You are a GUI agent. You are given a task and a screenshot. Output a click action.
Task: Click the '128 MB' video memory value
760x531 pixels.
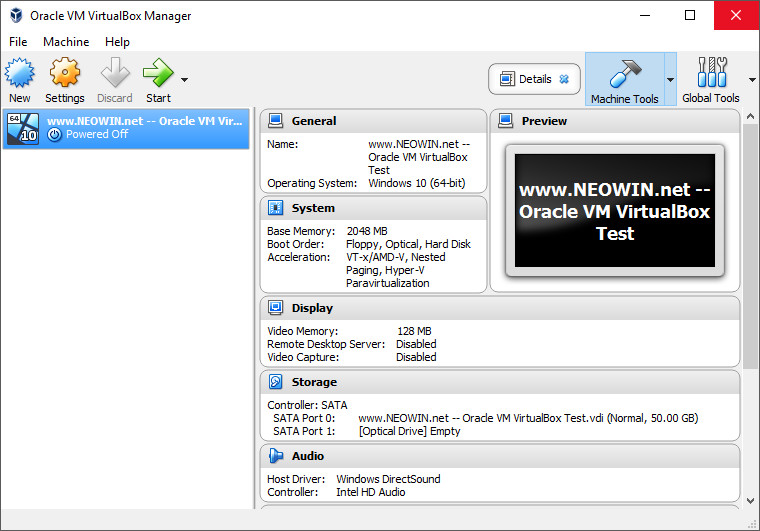click(414, 331)
